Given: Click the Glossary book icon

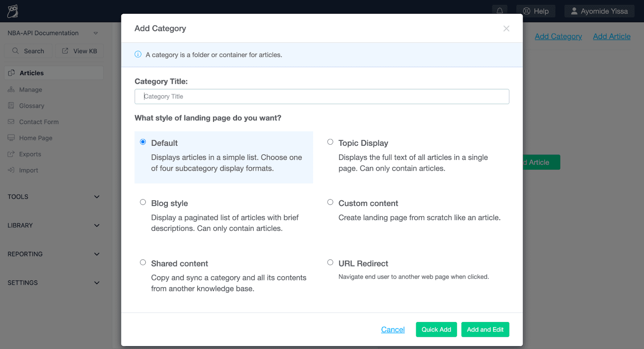Looking at the screenshot, I should coord(11,106).
